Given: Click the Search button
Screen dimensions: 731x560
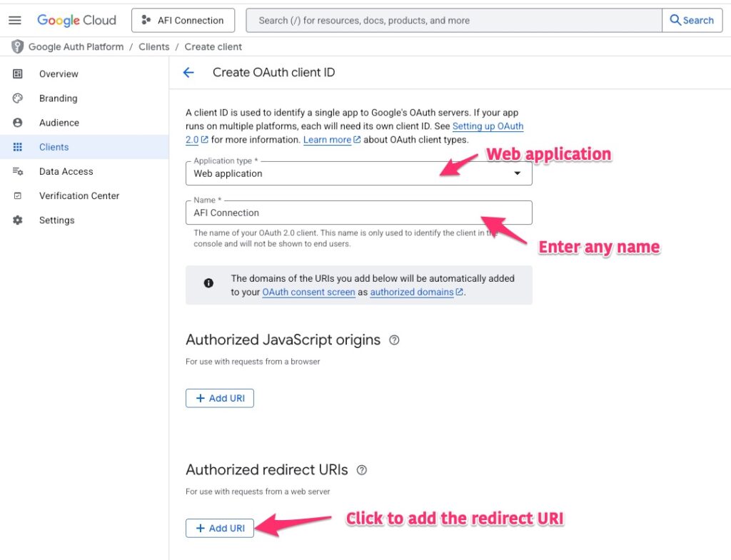Looking at the screenshot, I should 692,20.
